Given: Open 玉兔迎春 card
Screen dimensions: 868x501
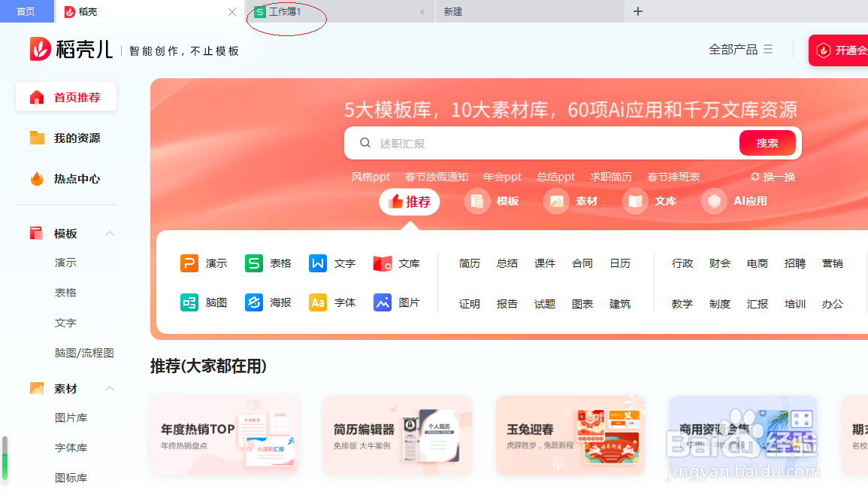Looking at the screenshot, I should tap(570, 436).
